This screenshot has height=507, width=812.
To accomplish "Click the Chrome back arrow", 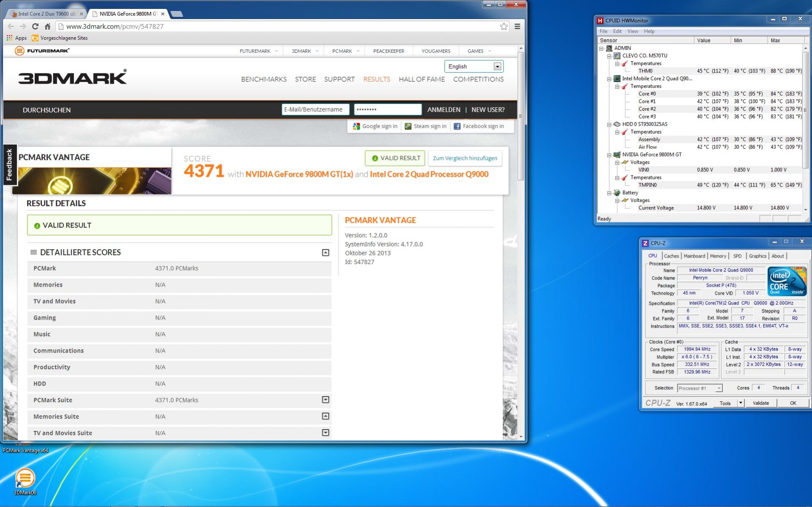I will [x=11, y=26].
